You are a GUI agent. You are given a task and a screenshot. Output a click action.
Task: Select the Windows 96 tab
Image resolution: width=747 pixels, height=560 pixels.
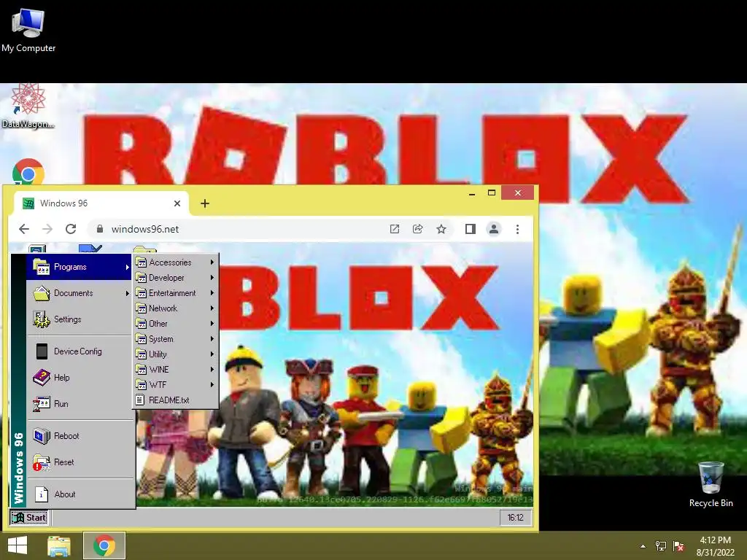pyautogui.click(x=101, y=203)
